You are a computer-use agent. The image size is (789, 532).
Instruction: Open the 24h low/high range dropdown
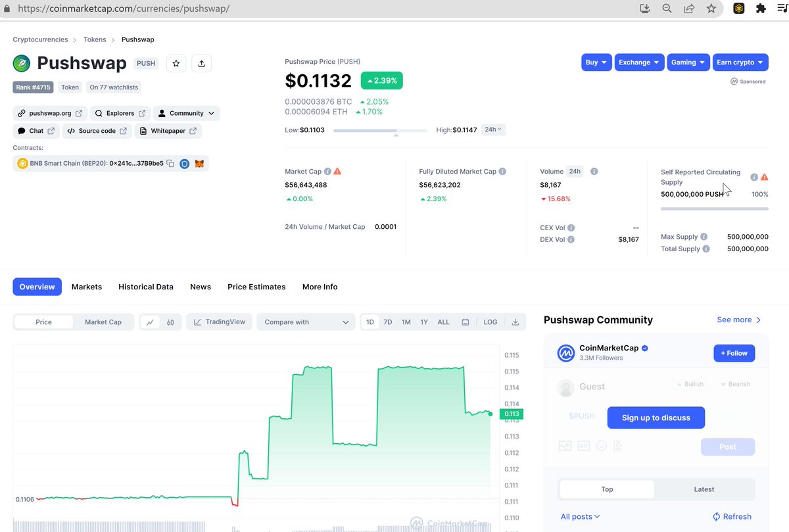point(493,130)
